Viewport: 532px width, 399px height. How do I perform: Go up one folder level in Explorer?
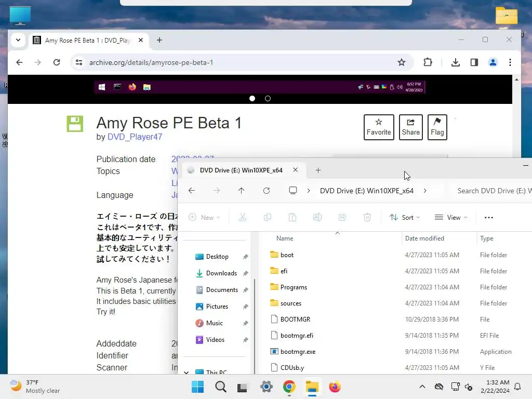pos(241,191)
